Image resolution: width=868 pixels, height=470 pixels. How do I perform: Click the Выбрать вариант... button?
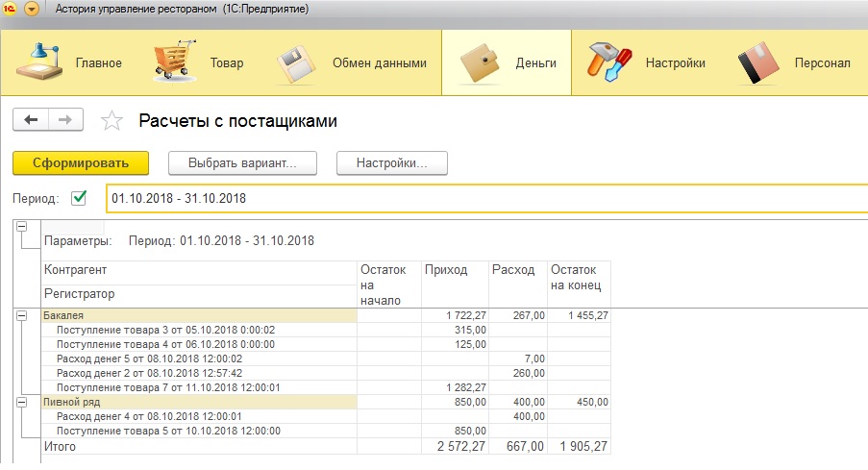point(242,163)
